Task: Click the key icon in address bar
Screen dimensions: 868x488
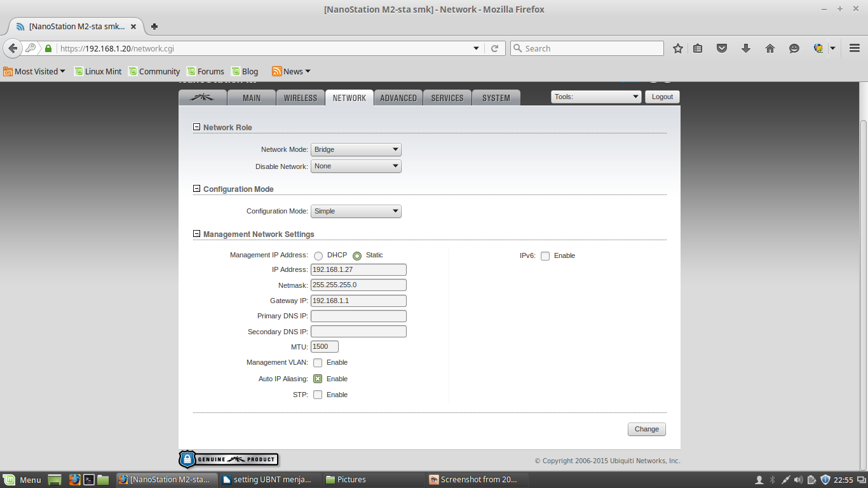Action: pos(31,48)
